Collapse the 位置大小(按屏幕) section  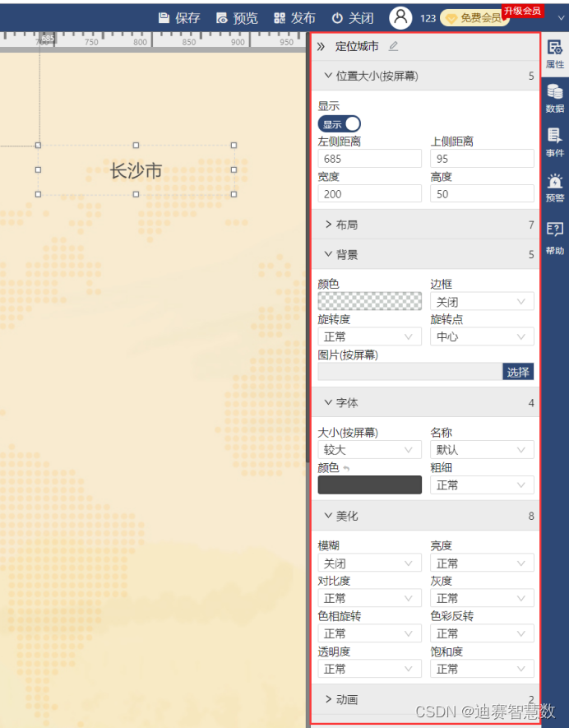[x=426, y=76]
